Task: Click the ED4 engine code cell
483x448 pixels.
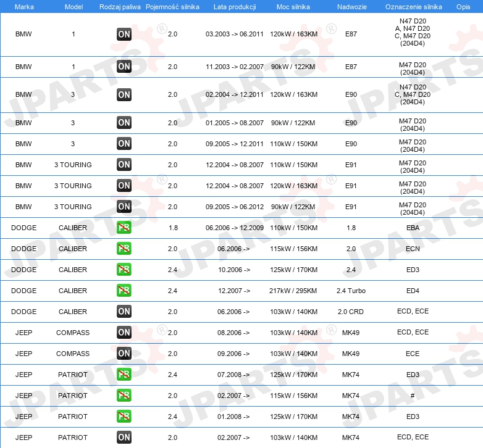Action: click(413, 291)
